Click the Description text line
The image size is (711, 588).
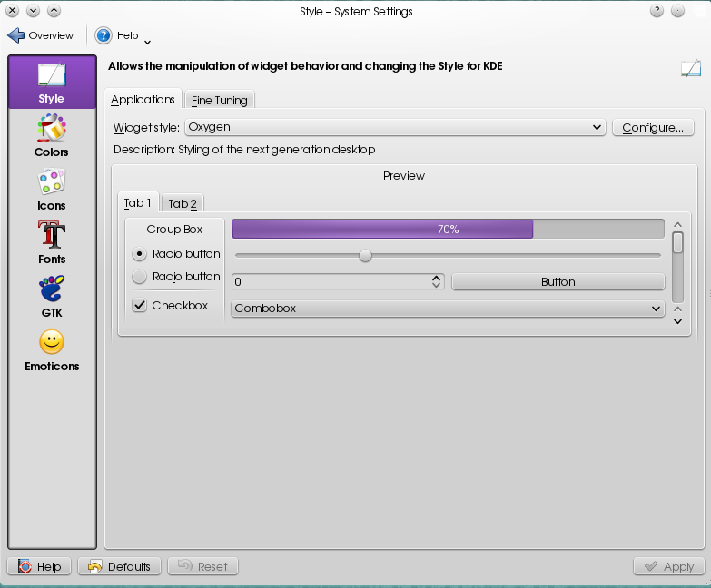point(244,150)
